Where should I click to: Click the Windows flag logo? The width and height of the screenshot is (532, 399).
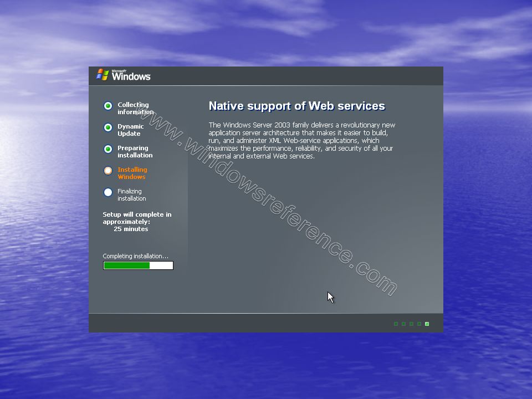(x=102, y=75)
